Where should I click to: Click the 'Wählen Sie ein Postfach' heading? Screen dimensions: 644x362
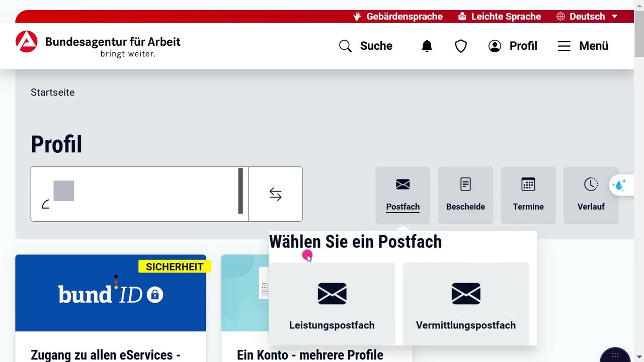point(355,242)
